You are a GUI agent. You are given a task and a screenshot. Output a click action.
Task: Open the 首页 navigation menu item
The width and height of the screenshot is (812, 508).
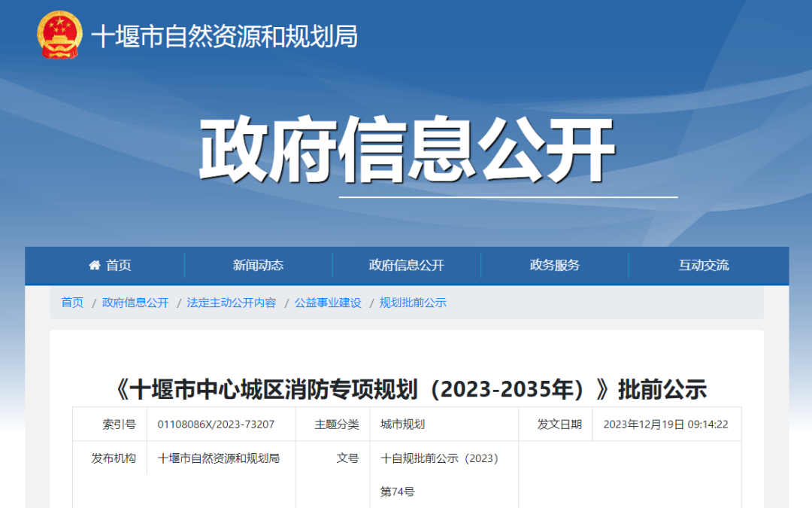pyautogui.click(x=110, y=266)
